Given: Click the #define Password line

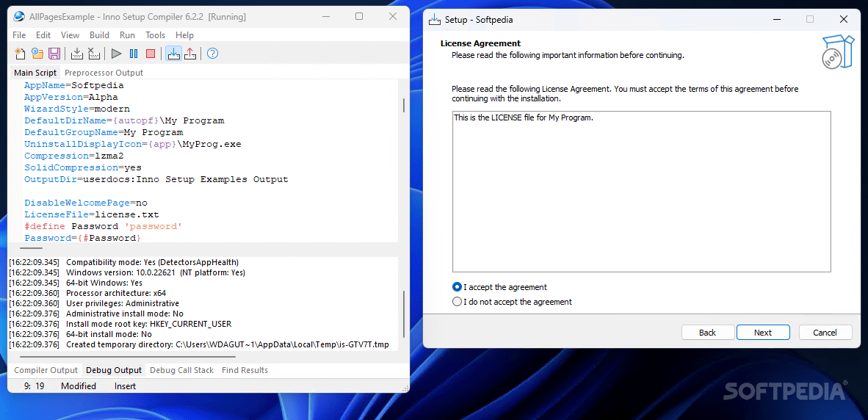Looking at the screenshot, I should 103,226.
